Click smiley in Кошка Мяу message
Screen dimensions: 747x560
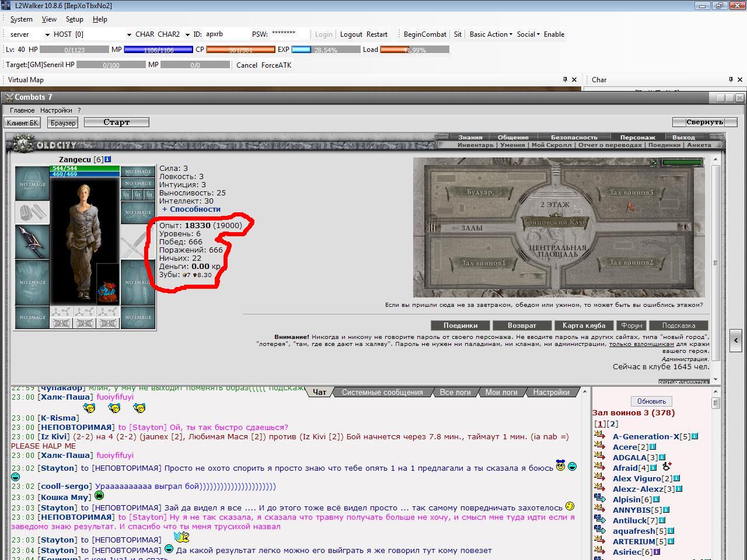(99, 496)
